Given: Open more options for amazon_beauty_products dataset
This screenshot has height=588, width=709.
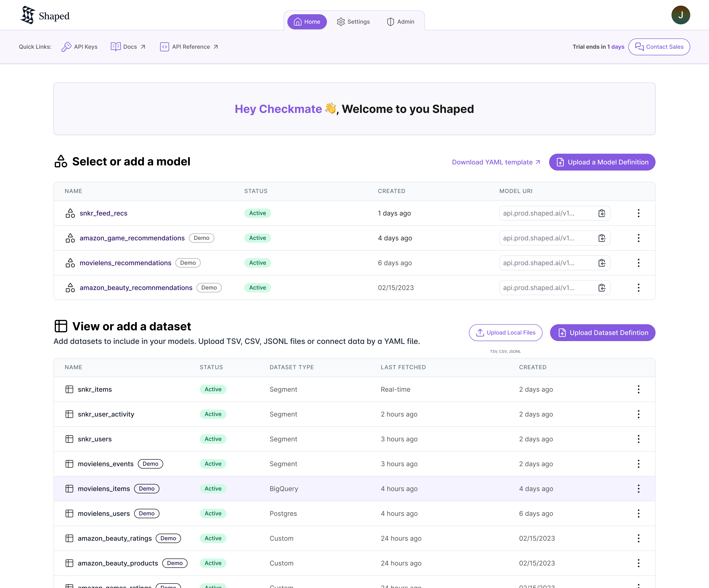Looking at the screenshot, I should pyautogui.click(x=639, y=563).
